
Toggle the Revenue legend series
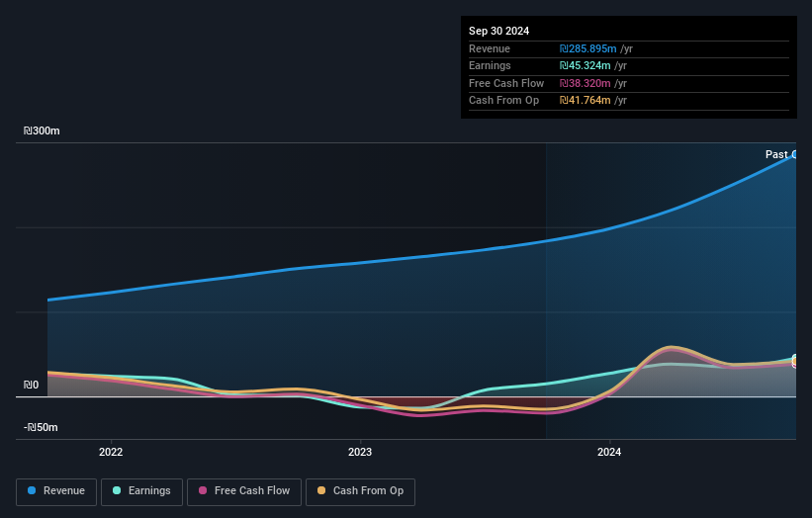point(56,491)
